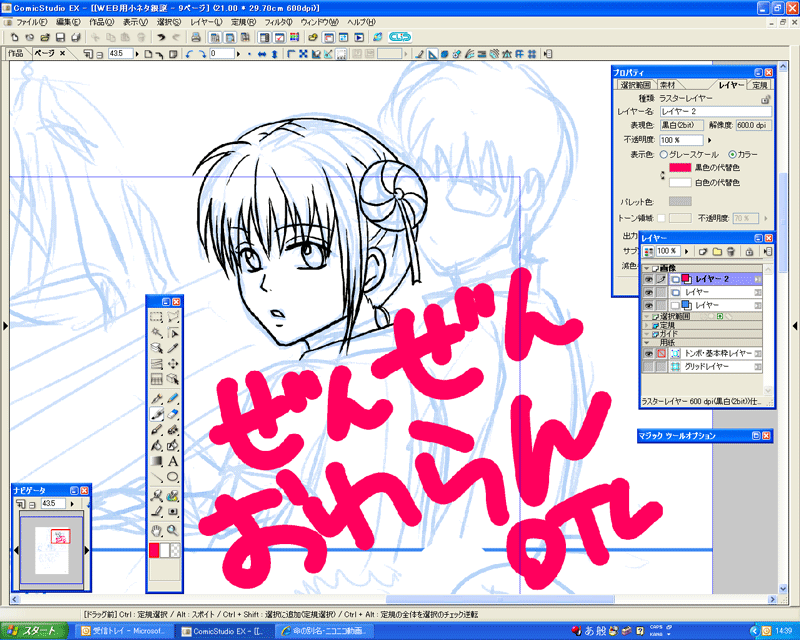Click 白色の代替色 white swatch
The image size is (800, 640).
point(680,182)
